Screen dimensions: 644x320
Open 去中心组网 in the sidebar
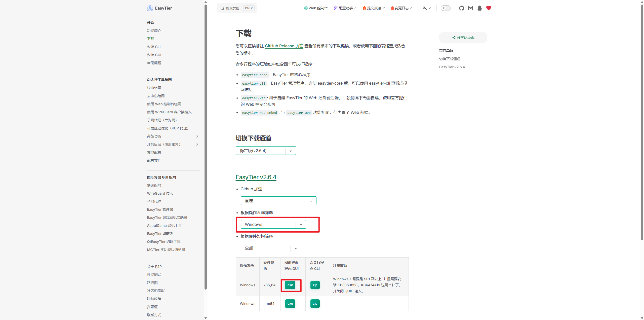click(156, 96)
